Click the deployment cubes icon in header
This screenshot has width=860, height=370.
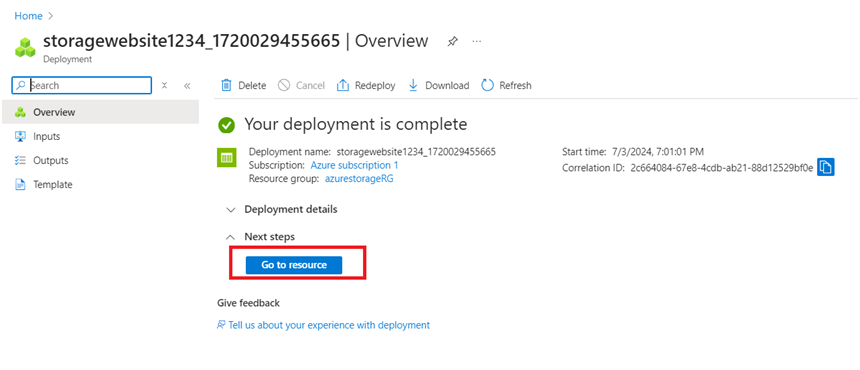[25, 47]
